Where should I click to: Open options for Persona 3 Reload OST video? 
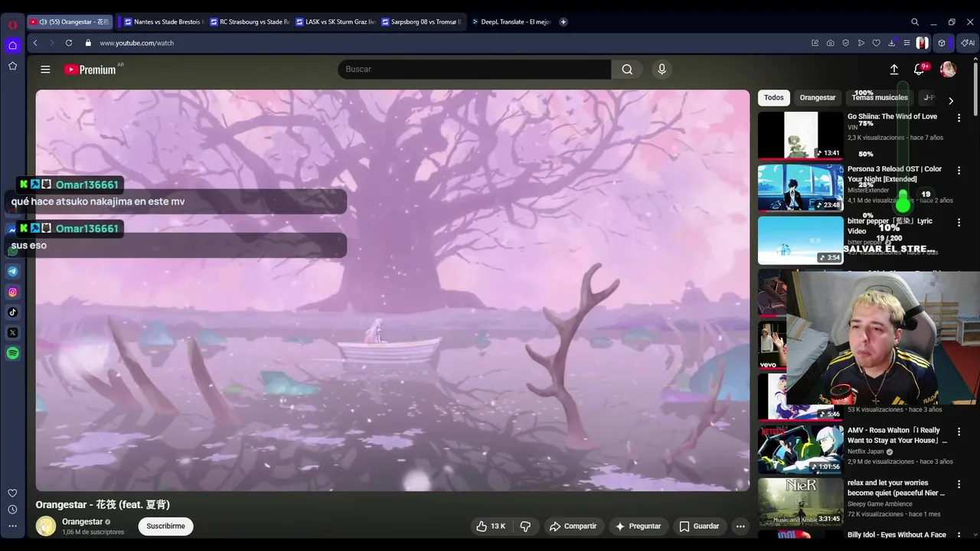tap(959, 170)
